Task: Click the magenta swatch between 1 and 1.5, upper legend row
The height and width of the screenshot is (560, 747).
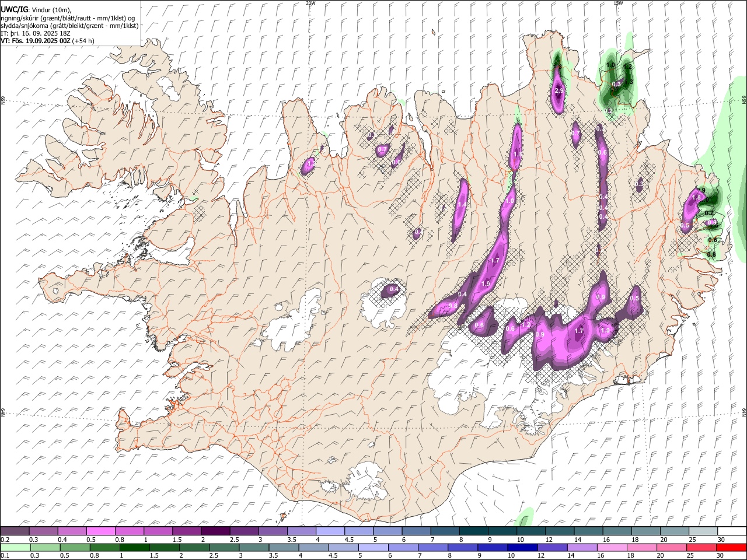Action: point(158,531)
